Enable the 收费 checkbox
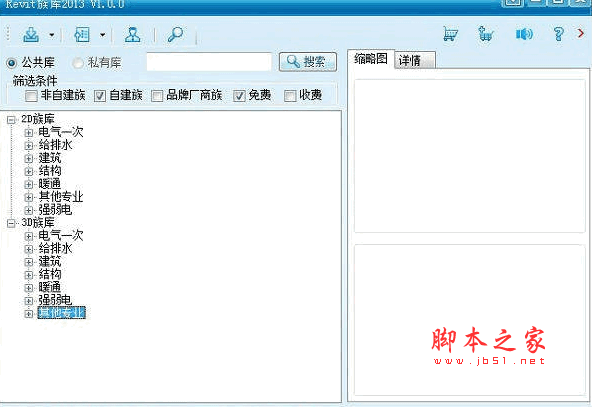This screenshot has height=407, width=592. pyautogui.click(x=290, y=96)
